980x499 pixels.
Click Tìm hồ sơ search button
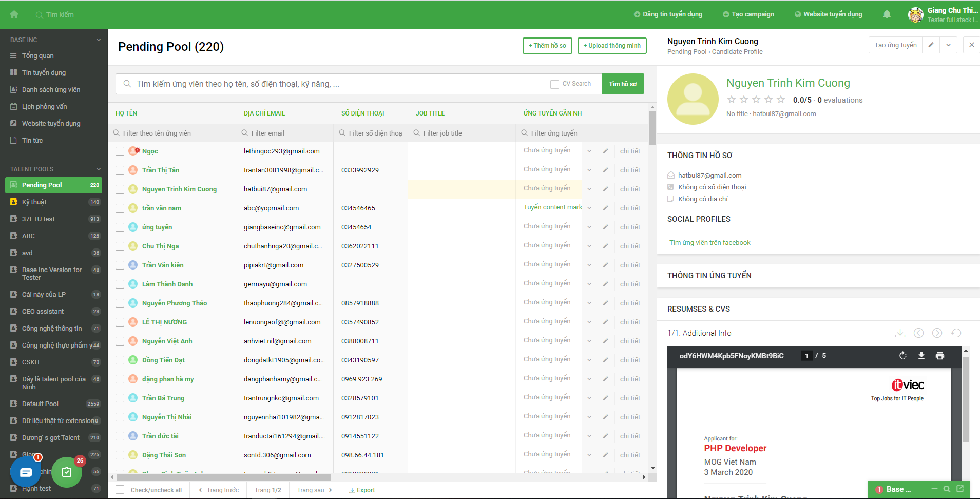click(x=623, y=84)
